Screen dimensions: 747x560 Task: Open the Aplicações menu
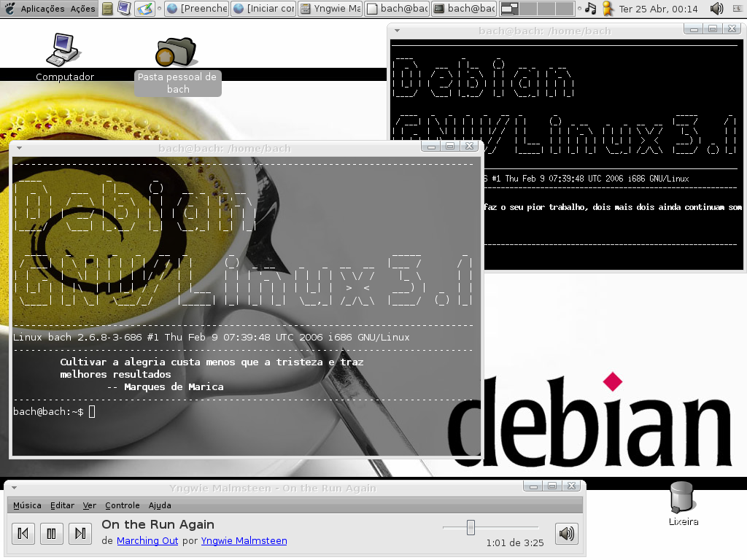click(42, 9)
